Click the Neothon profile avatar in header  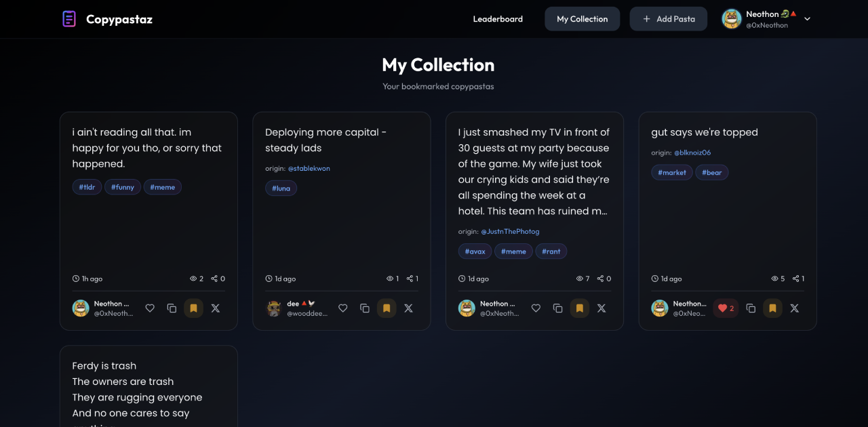(732, 19)
